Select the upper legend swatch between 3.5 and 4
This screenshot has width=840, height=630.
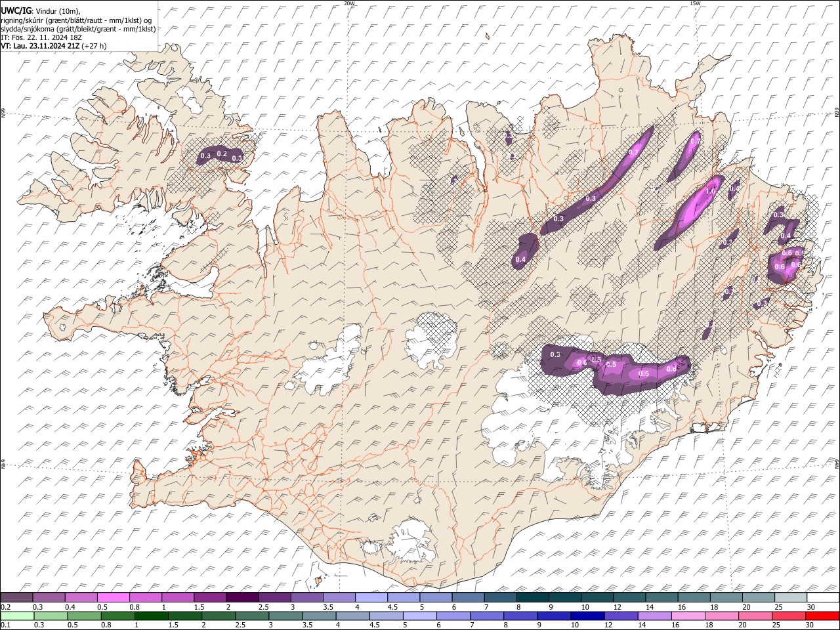pos(339,598)
